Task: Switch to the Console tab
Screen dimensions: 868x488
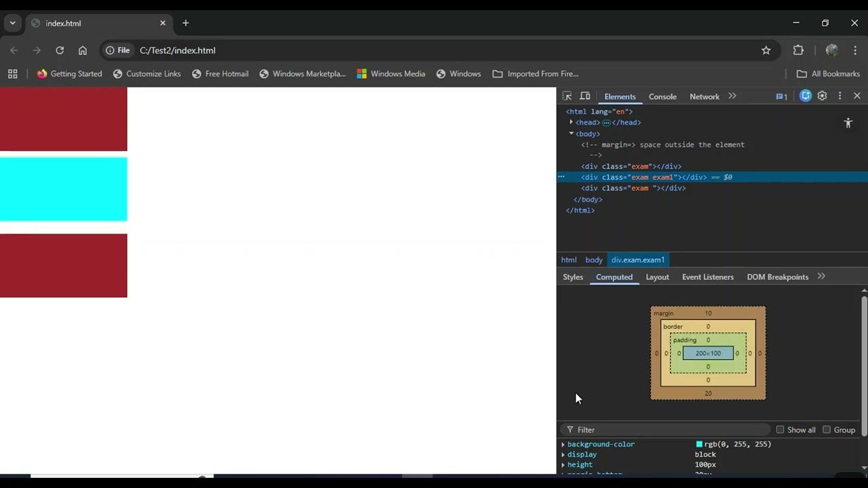Action: [x=663, y=97]
